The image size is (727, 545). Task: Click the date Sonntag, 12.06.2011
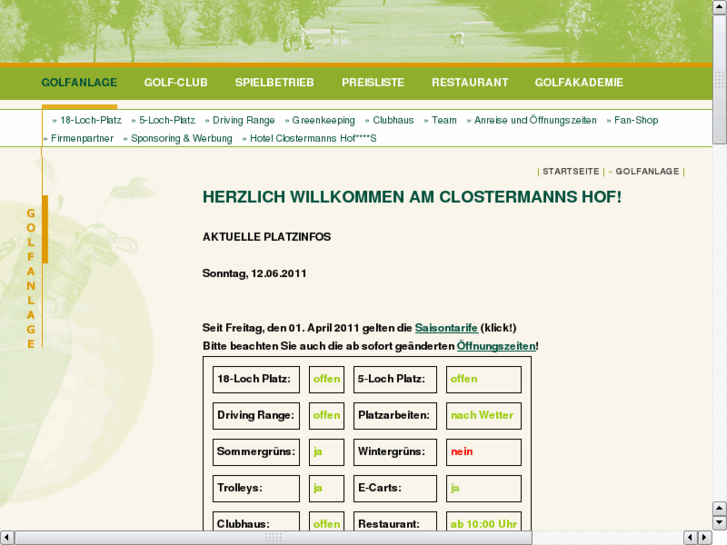pyautogui.click(x=254, y=274)
